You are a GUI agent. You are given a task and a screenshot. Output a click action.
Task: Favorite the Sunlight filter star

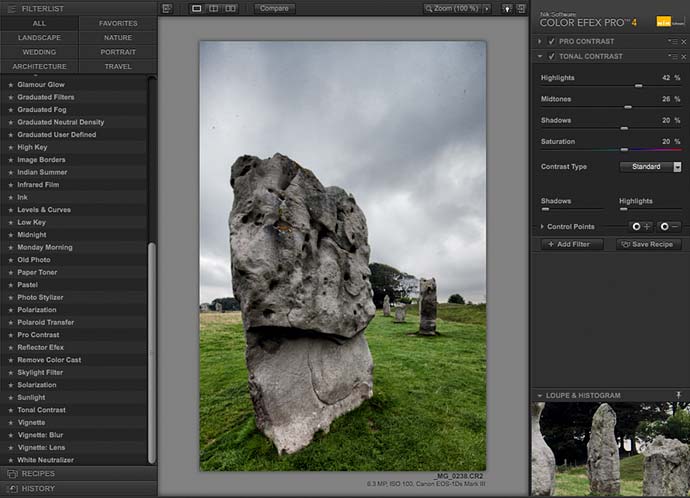point(11,398)
